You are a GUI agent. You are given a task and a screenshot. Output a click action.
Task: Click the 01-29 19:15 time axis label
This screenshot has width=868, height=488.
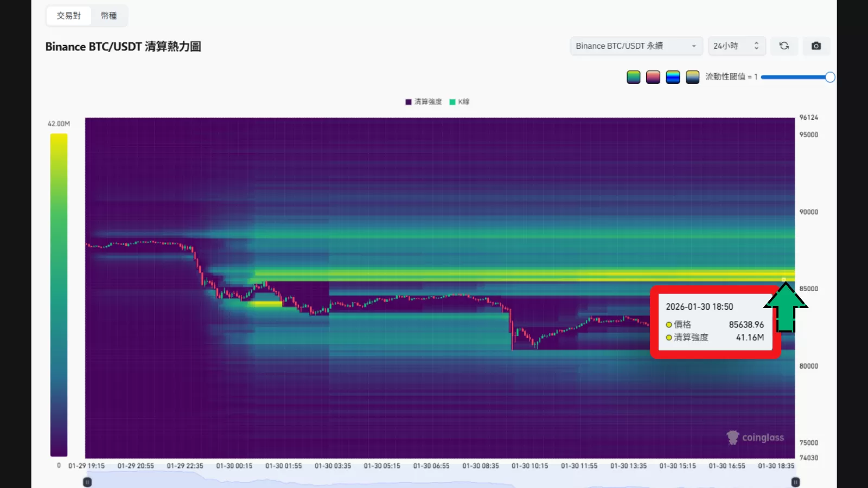coord(86,466)
